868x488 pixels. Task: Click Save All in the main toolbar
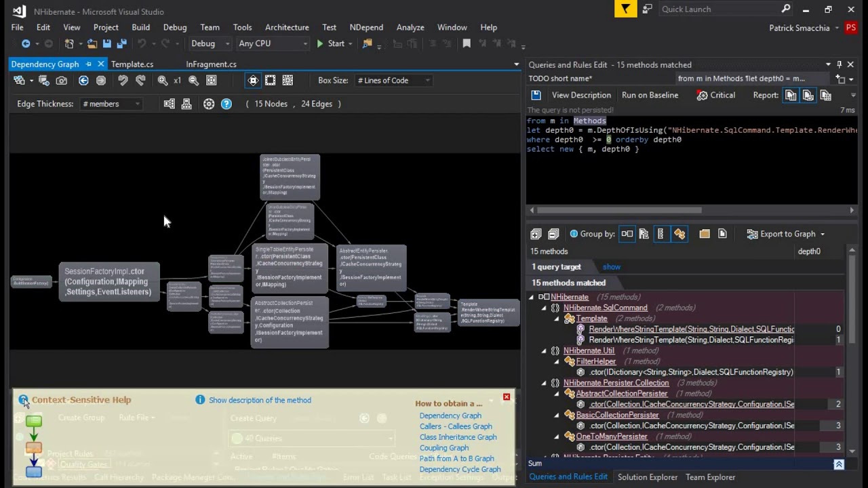click(x=121, y=43)
